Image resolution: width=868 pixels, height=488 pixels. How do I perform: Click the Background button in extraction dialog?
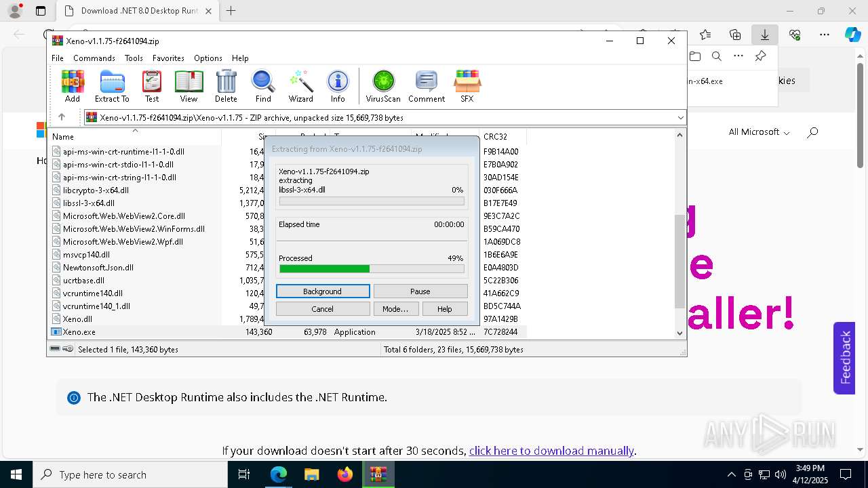pyautogui.click(x=323, y=291)
